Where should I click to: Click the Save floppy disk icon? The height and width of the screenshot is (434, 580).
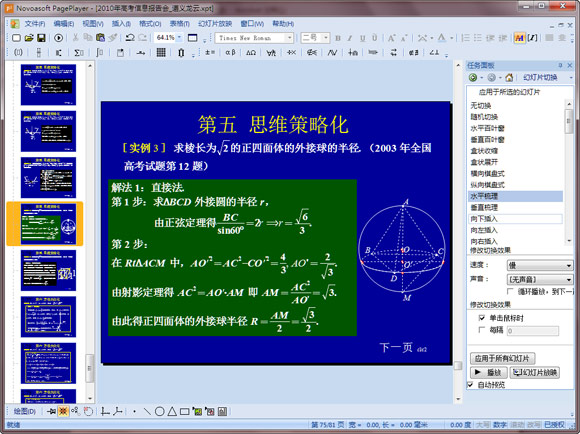(x=41, y=38)
